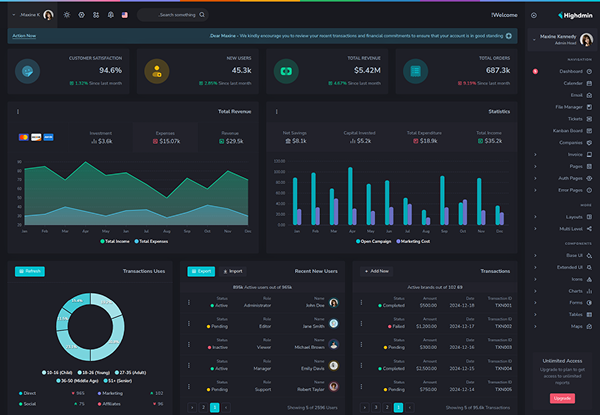Viewport: 600px width, 416px height.
Task: Open the settings gear icon in top bar
Action: click(82, 15)
